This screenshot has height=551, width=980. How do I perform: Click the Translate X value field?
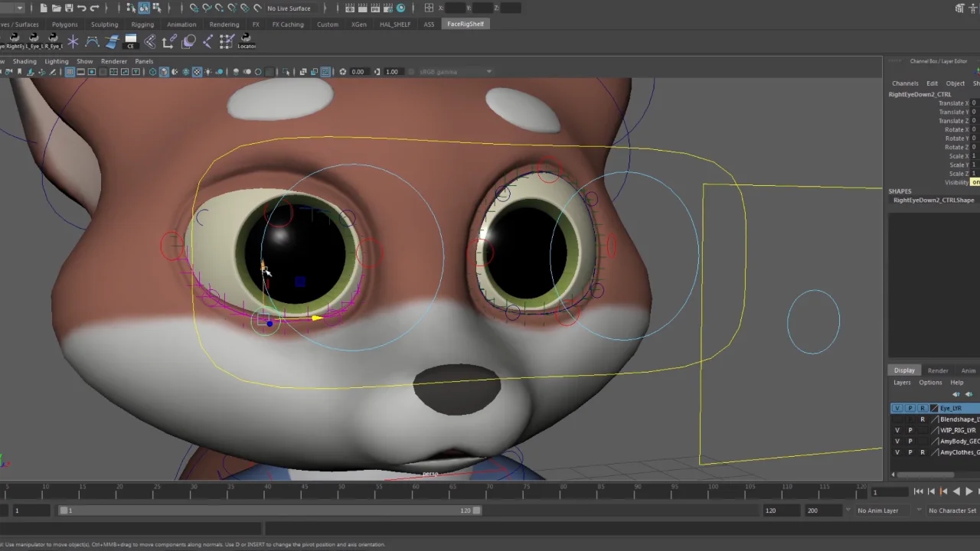(975, 103)
